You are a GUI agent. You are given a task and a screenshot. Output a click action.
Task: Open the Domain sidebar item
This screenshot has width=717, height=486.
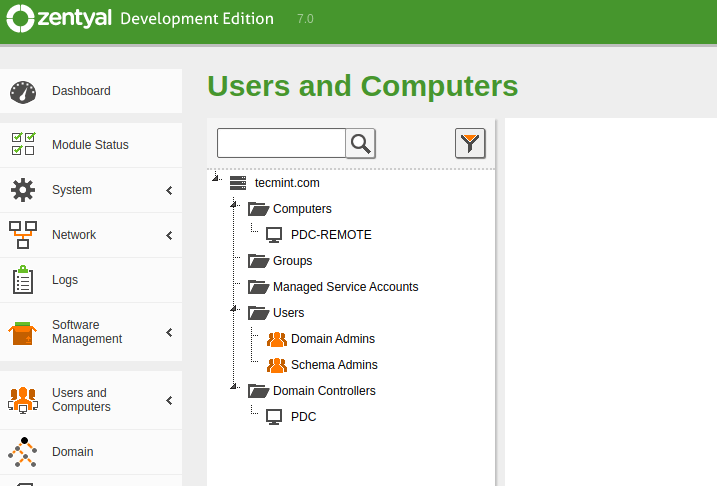(x=91, y=452)
